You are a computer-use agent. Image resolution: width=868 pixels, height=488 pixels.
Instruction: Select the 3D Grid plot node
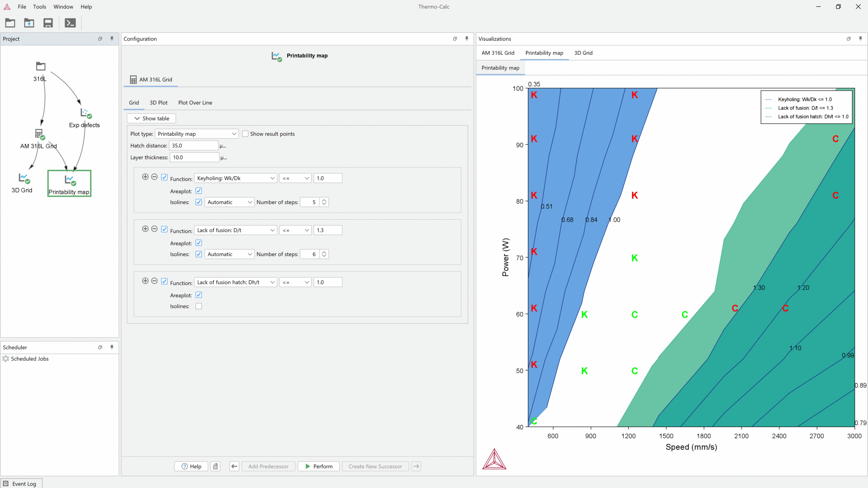tap(24, 178)
